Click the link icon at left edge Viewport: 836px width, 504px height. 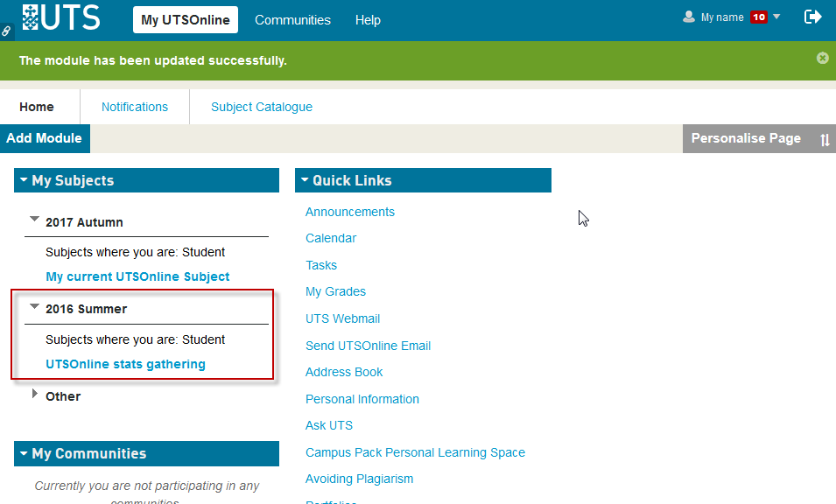click(6, 31)
